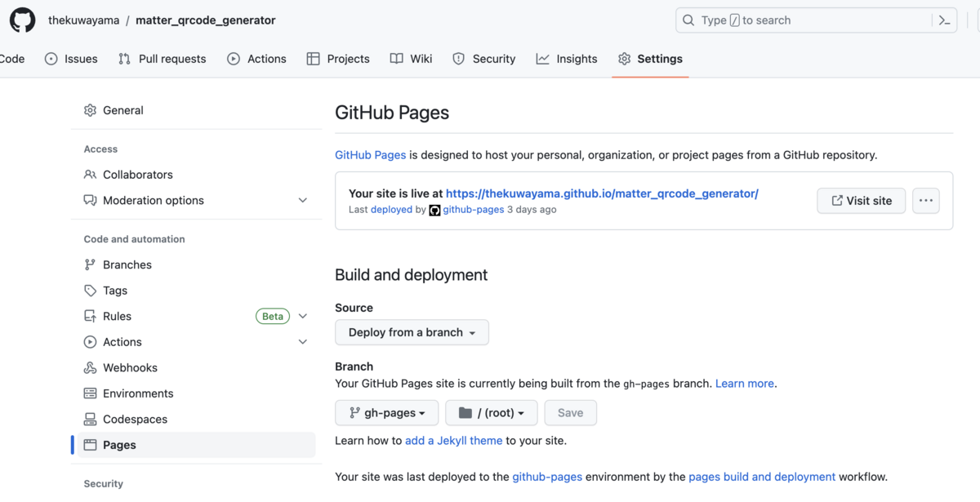The width and height of the screenshot is (980, 502).
Task: Expand the Rules section chevron
Action: pos(303,316)
